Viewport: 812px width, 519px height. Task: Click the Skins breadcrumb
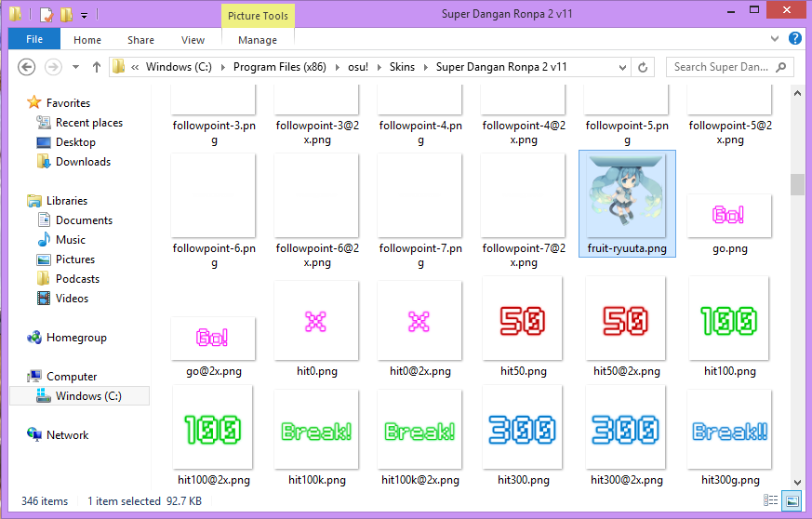tap(402, 67)
